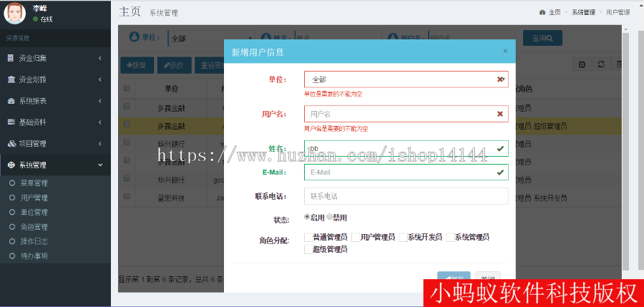Click the 姓名 input field containing bb
The width and height of the screenshot is (644, 307).
406,148
